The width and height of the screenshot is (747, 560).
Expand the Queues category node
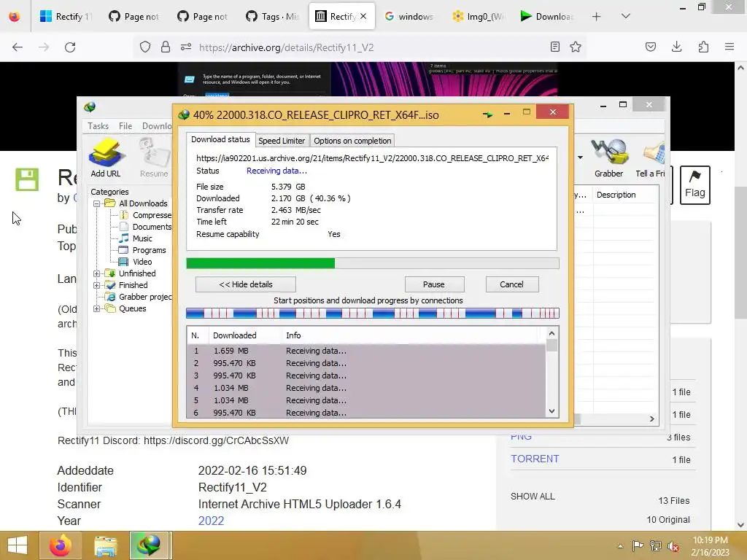[x=97, y=308]
